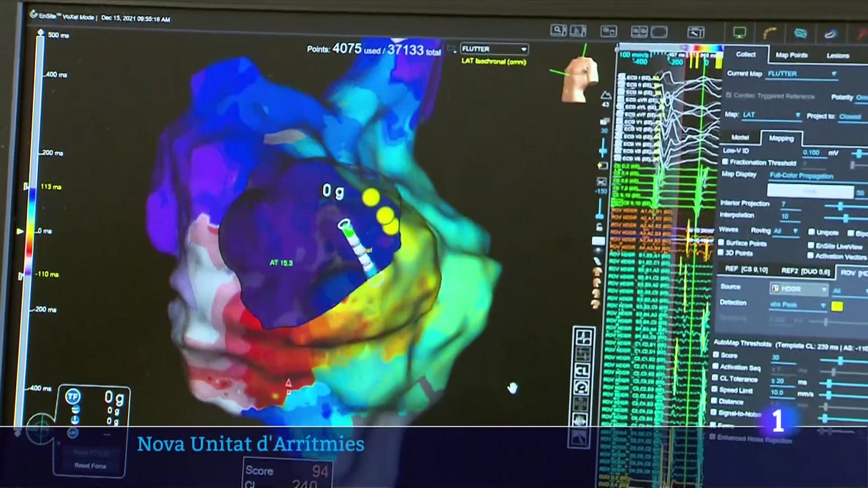Click the torso orientation figure

tap(582, 79)
